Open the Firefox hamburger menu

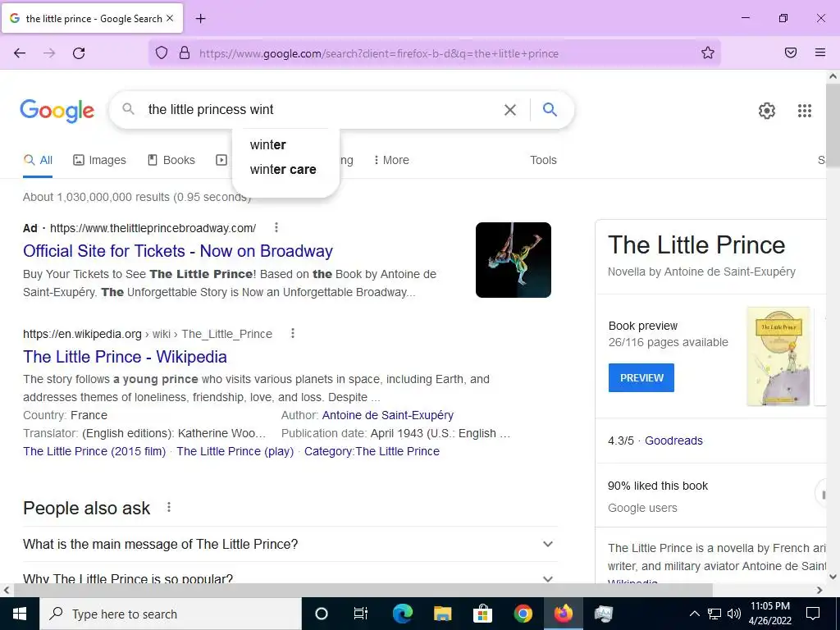pyautogui.click(x=820, y=52)
